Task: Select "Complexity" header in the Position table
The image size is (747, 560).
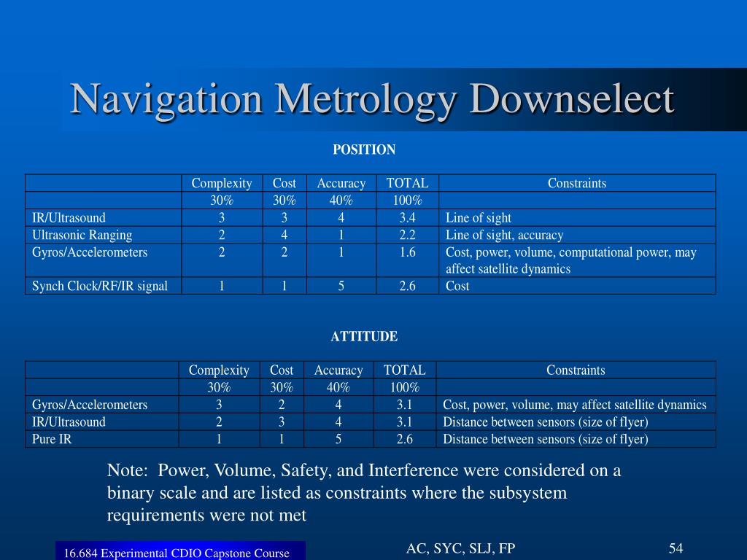Action: pos(222,183)
